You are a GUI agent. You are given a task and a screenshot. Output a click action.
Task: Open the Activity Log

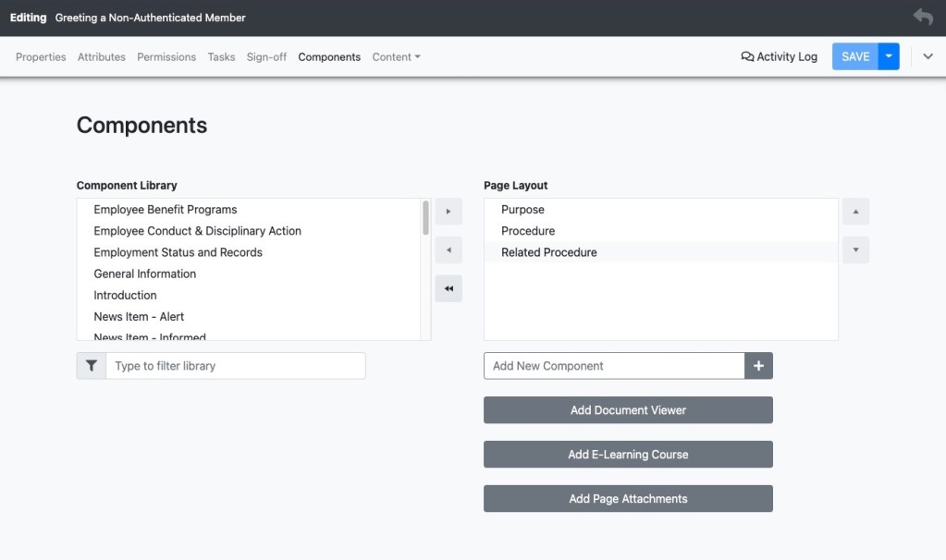click(x=778, y=56)
